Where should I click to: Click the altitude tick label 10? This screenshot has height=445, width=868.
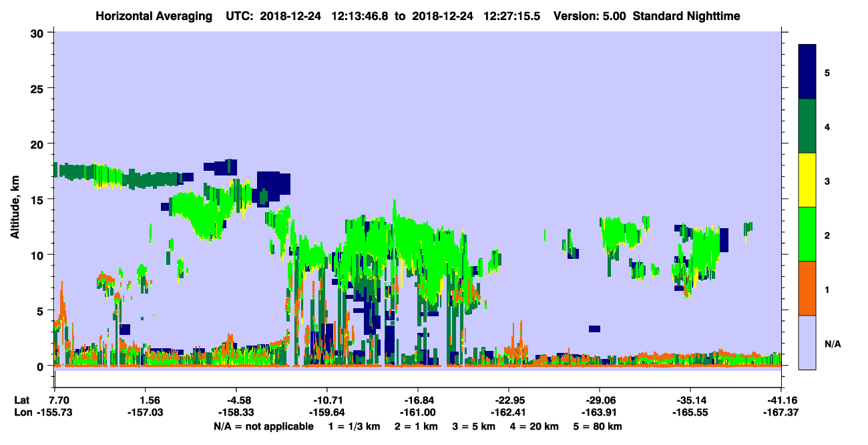pos(39,255)
